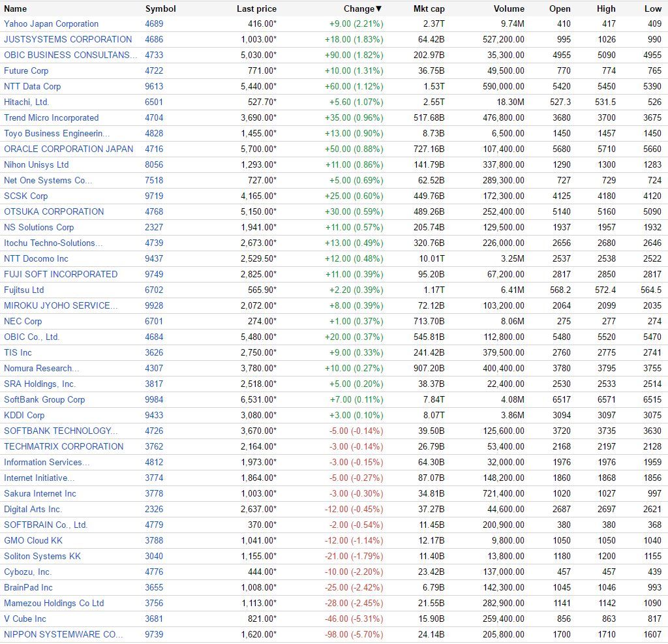Open OBIC BUSINESS CONSULTANS link
The width and height of the screenshot is (668, 644).
click(70, 55)
